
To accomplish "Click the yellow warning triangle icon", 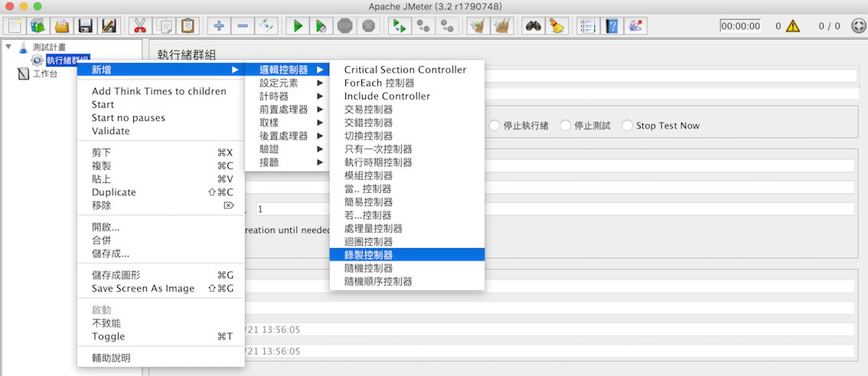I will 793,25.
